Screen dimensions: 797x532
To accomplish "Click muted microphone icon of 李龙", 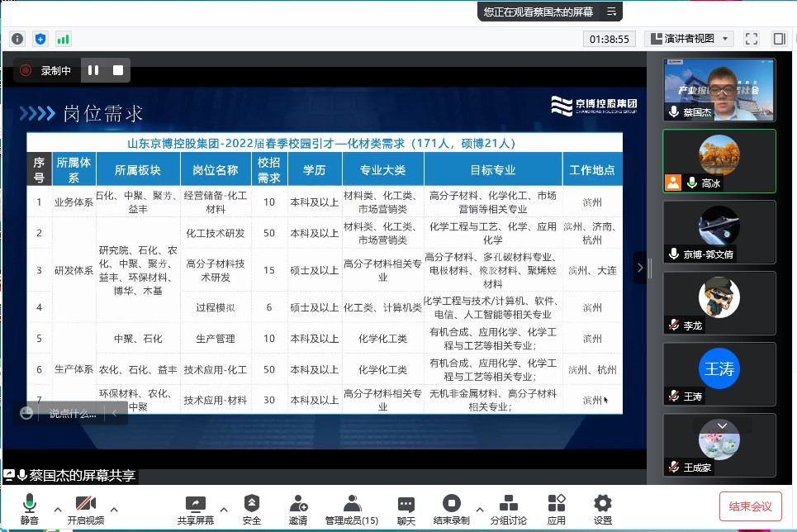I will (674, 325).
